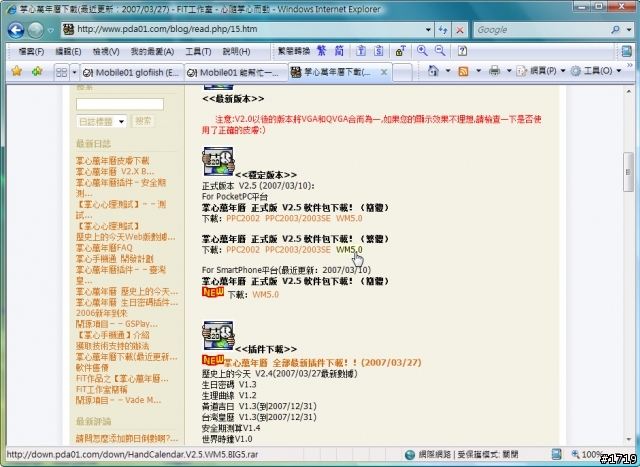The image size is (640, 467).
Task: Download Simplified PPC2002 package link
Action: click(243, 218)
